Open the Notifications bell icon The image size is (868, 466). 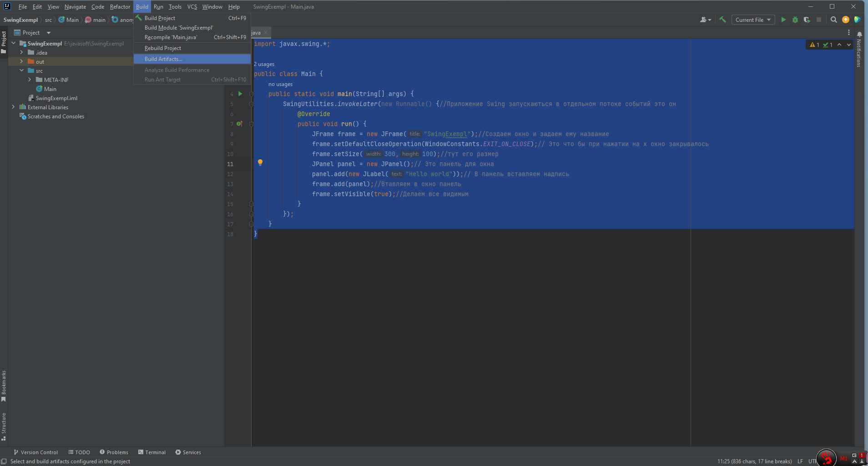point(859,35)
